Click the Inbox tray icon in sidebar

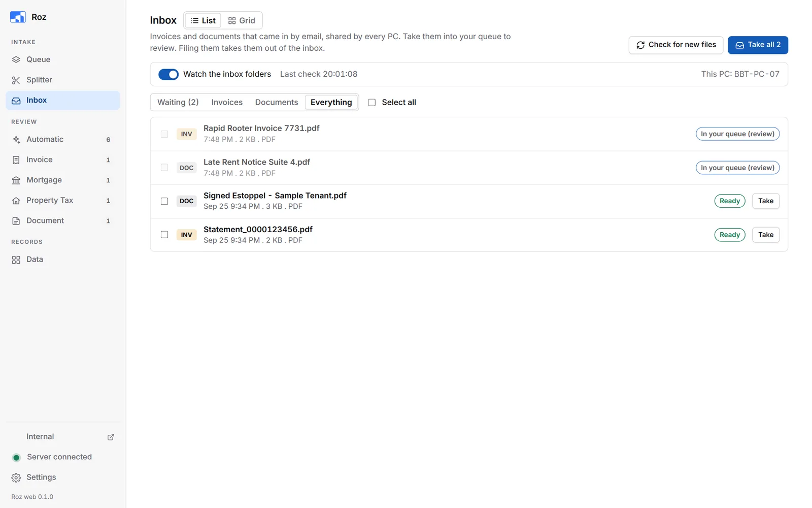click(x=16, y=101)
